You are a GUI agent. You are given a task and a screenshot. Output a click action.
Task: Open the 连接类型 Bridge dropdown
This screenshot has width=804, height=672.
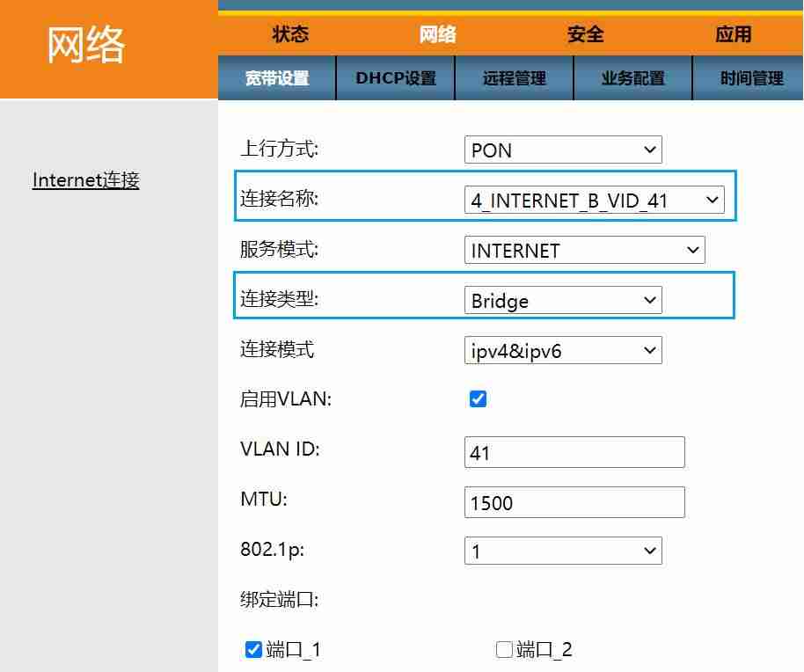[x=563, y=300]
